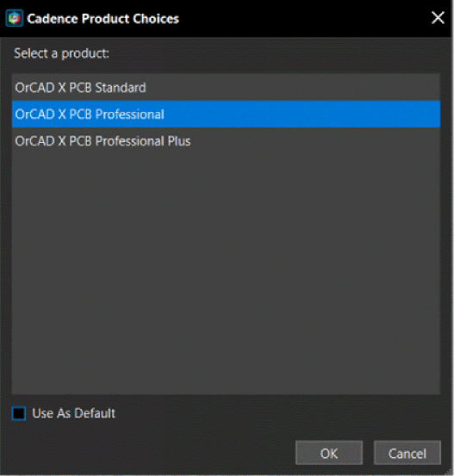
Task: Click the Use As Default label text
Action: coord(74,413)
